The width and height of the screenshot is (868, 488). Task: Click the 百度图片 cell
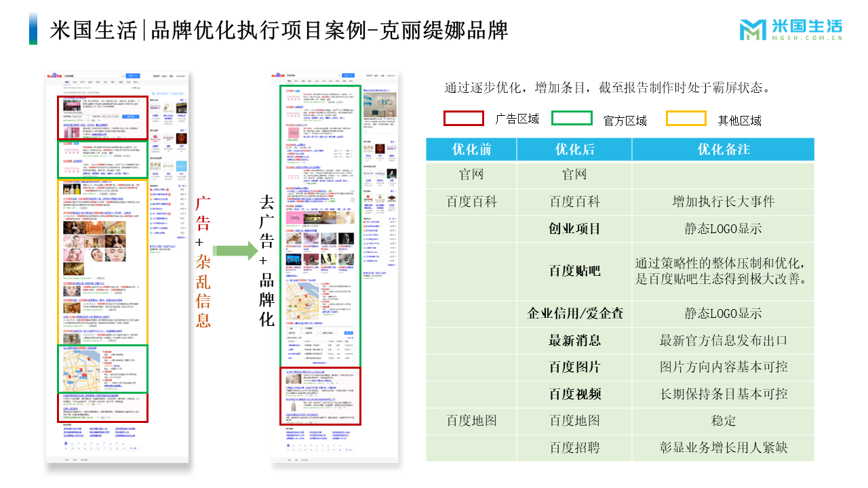574,367
